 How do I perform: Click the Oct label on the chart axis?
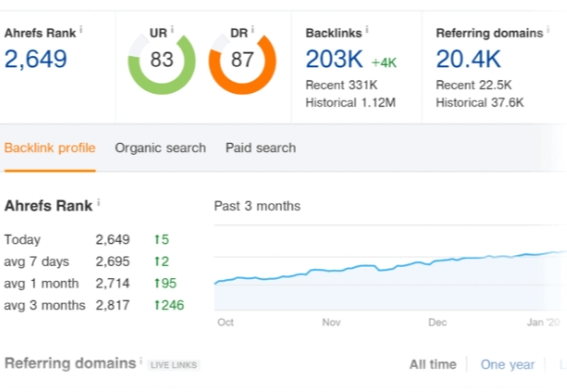(226, 322)
